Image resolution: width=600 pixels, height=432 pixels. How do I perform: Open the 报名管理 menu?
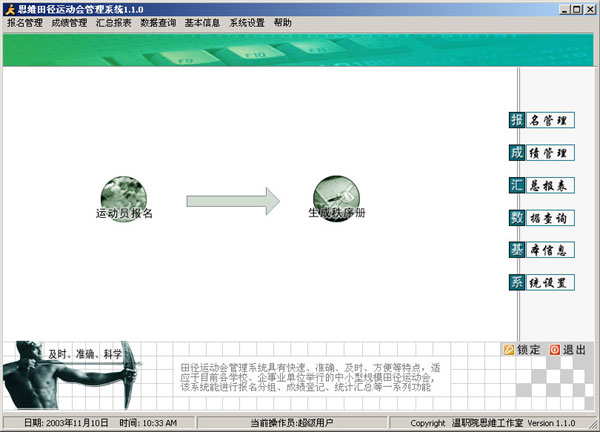[25, 22]
